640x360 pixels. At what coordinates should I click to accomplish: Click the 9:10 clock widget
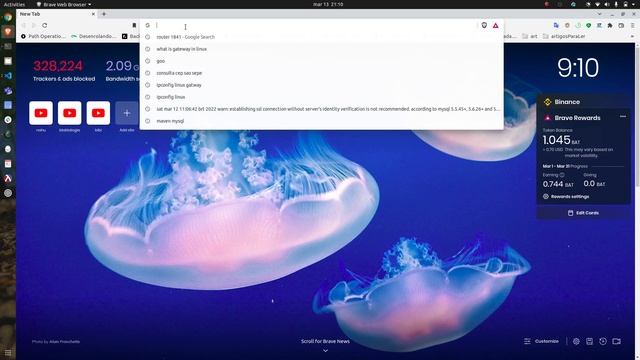[578, 68]
